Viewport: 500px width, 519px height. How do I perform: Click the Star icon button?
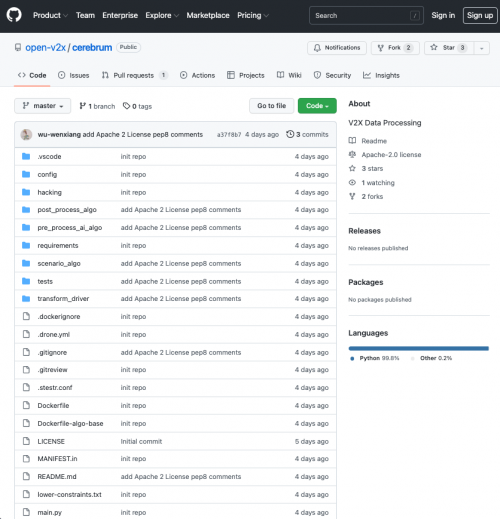[x=434, y=48]
